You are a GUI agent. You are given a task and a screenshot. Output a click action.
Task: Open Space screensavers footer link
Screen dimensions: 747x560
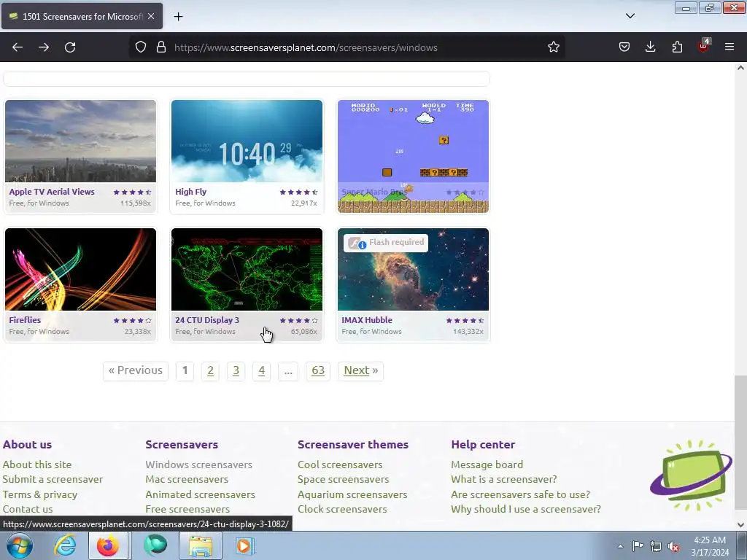[344, 480]
